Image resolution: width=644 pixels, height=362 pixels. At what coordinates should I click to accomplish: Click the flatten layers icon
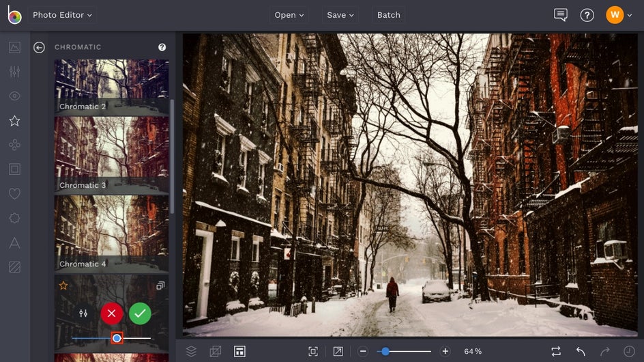pos(215,351)
